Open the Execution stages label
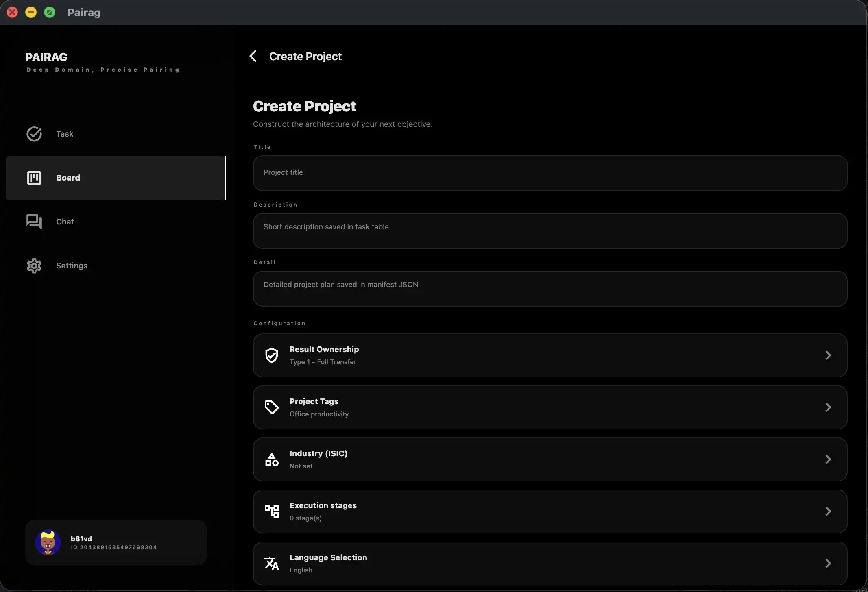The height and width of the screenshot is (592, 868). point(323,505)
